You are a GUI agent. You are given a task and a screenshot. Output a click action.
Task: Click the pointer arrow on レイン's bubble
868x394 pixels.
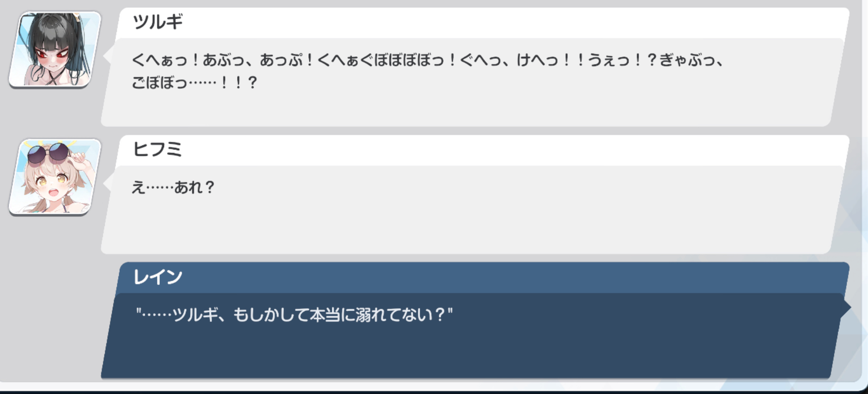coord(847,307)
